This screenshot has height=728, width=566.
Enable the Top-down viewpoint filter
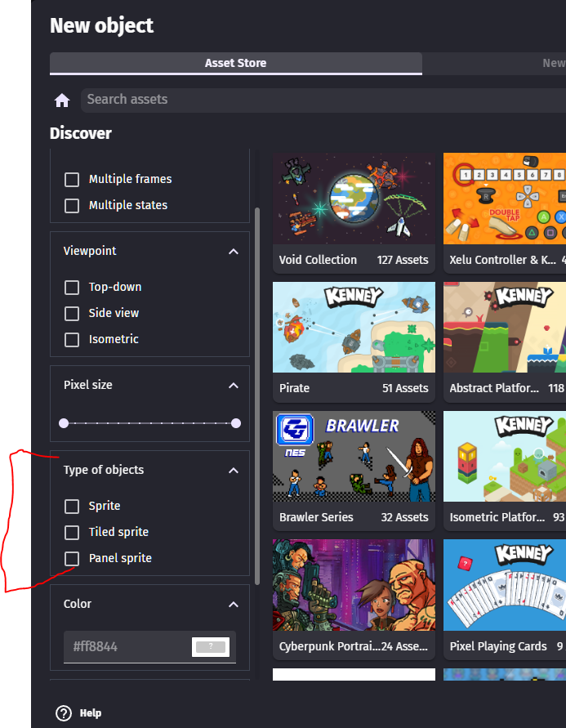point(72,288)
